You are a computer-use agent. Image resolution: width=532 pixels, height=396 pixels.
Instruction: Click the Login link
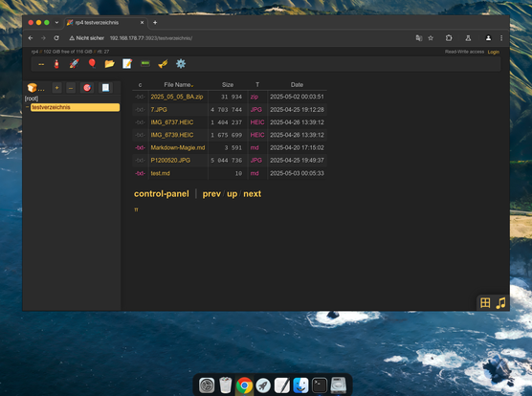coord(494,52)
